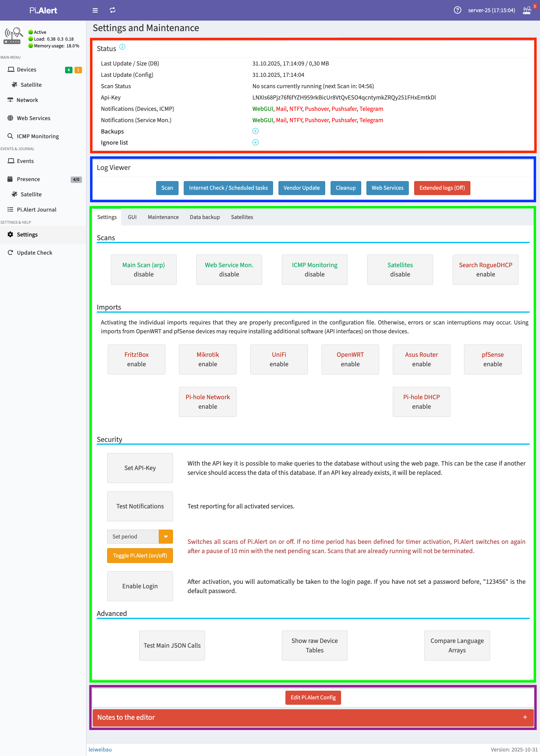Screen dimensions: 540x756
Task: Disable Main Scan (arp)
Action: pyautogui.click(x=144, y=270)
